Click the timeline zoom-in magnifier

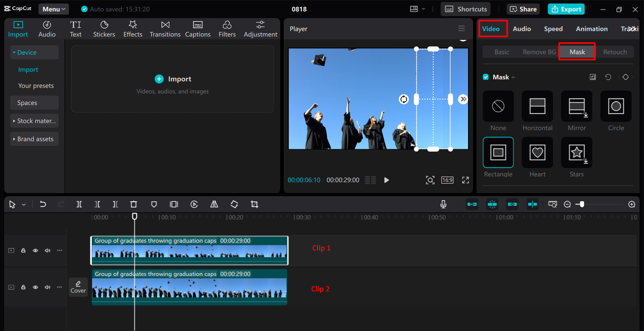pos(632,204)
